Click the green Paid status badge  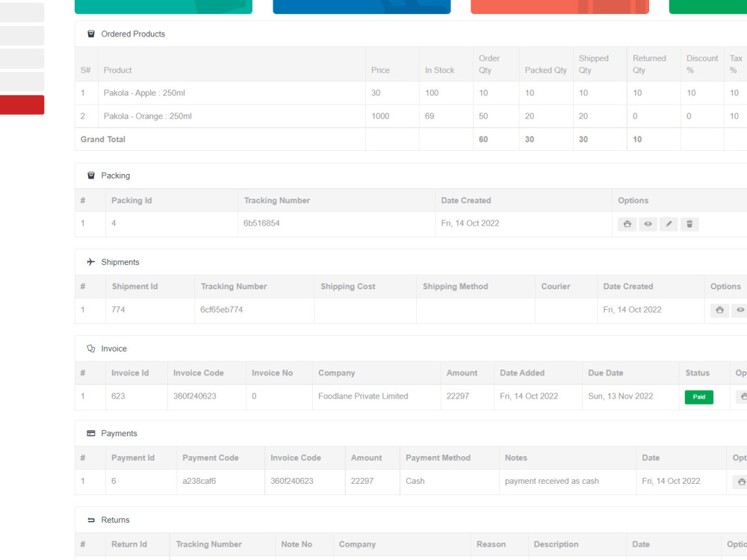698,396
